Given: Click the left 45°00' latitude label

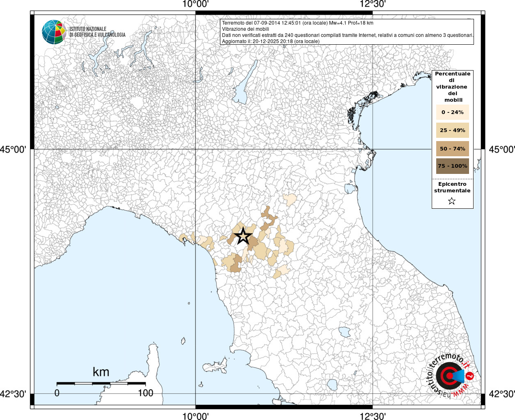Looking at the screenshot, I should click(13, 149).
